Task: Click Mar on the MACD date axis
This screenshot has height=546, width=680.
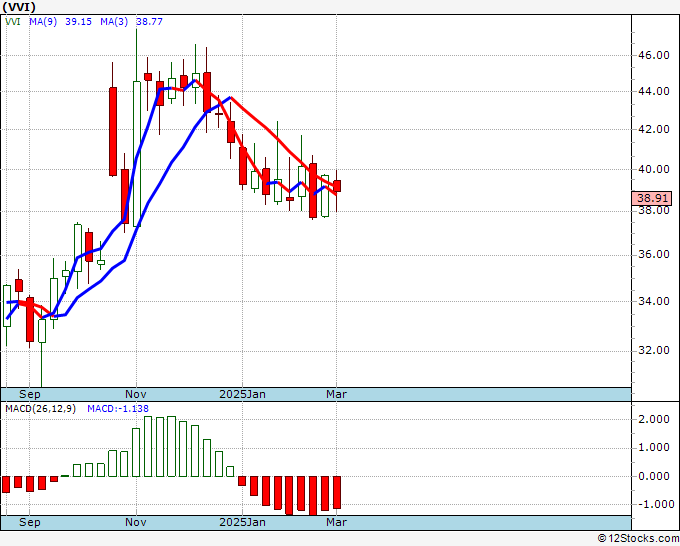Action: tap(337, 522)
